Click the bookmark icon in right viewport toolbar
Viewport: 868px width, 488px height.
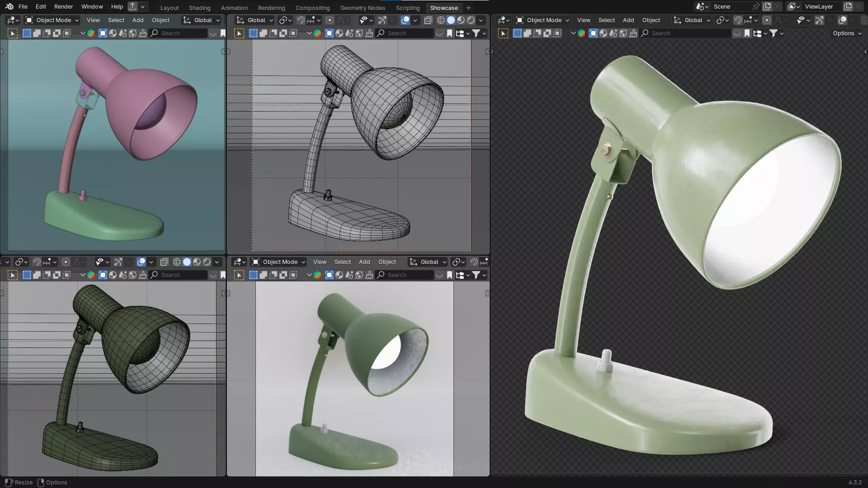747,33
